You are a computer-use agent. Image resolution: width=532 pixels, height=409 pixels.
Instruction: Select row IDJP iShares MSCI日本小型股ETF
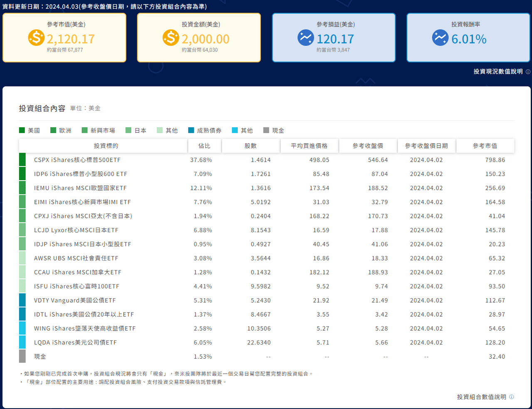click(266, 244)
